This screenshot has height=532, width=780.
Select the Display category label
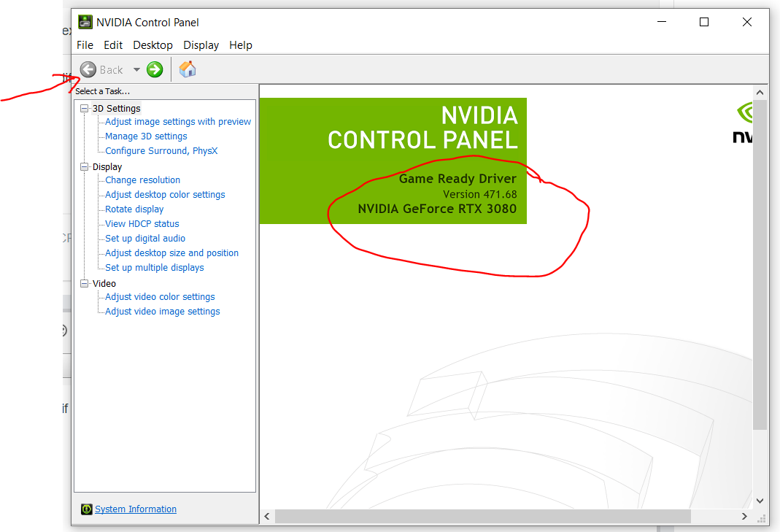pyautogui.click(x=107, y=166)
